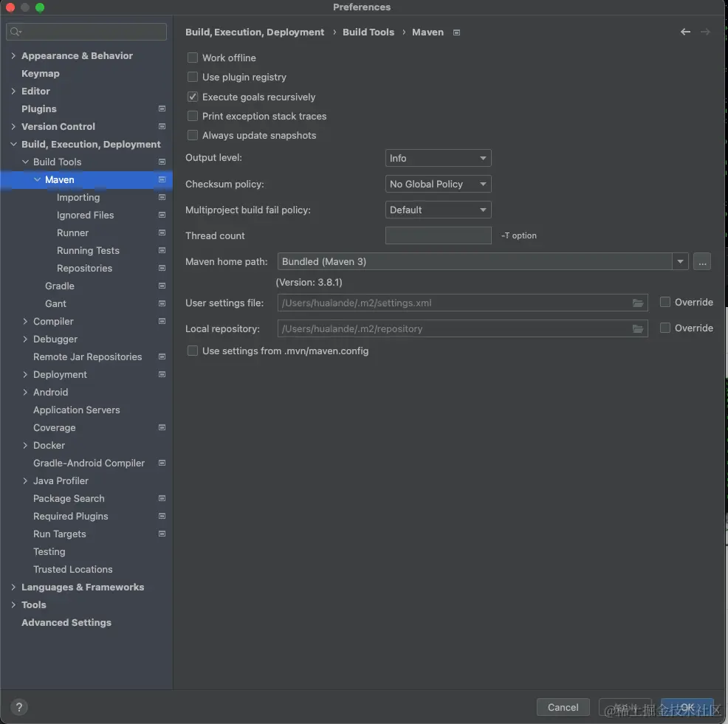Click the Maven home path browse button
728x724 pixels.
[x=702, y=261]
